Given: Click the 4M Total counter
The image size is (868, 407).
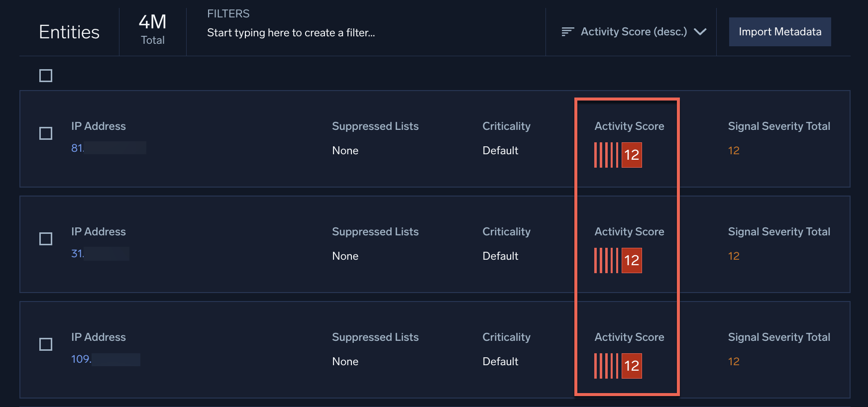Looking at the screenshot, I should (152, 30).
